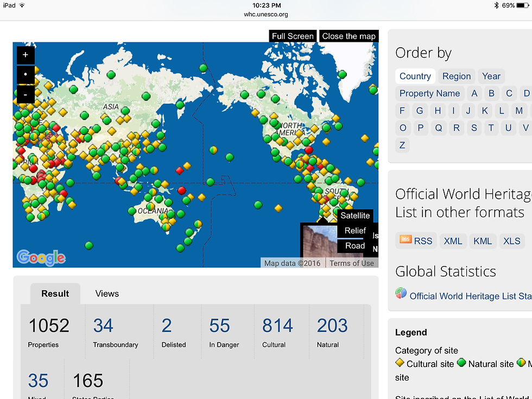The width and height of the screenshot is (532, 399).
Task: Click the 1052 Properties total
Action: 49,326
